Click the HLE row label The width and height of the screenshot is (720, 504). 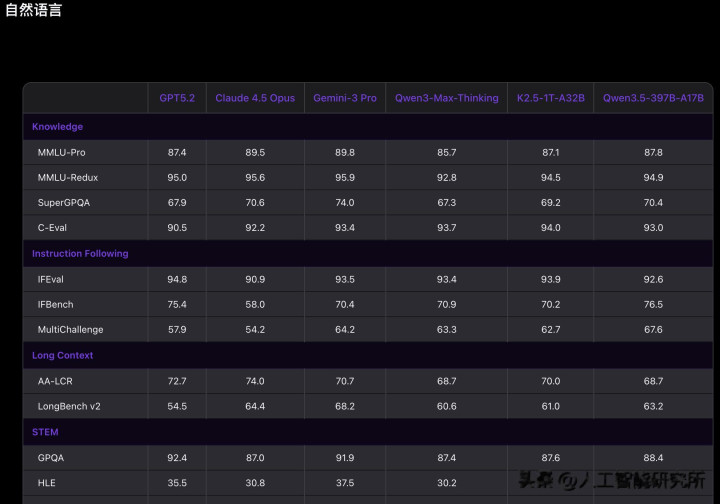point(46,482)
